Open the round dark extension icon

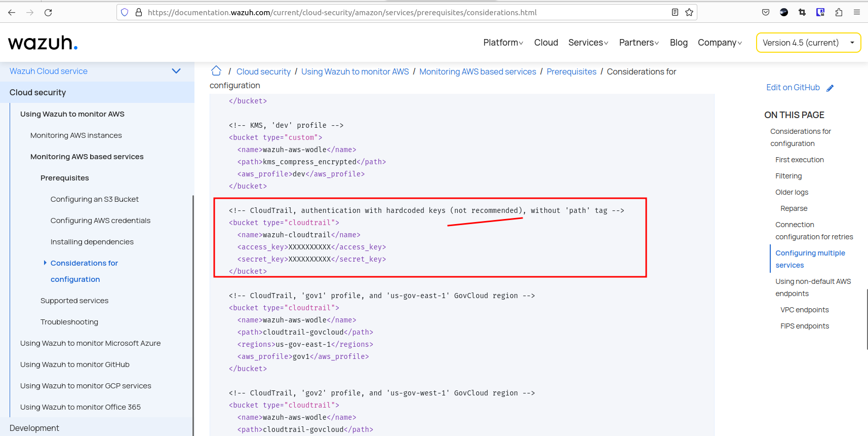(x=784, y=12)
